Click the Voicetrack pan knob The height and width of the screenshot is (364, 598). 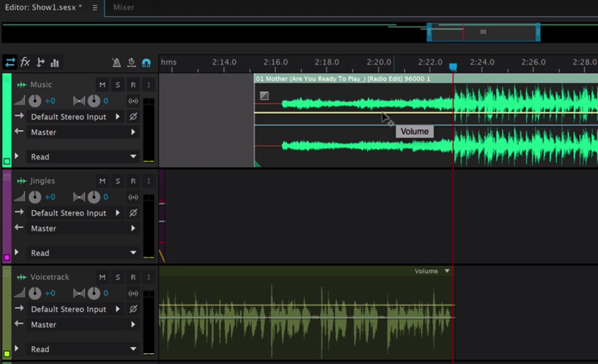[x=94, y=293]
